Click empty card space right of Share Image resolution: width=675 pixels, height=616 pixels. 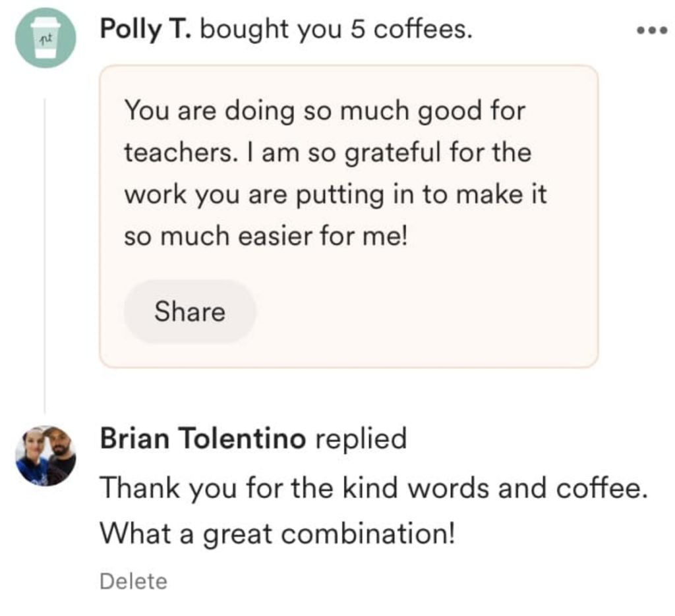pos(422,312)
